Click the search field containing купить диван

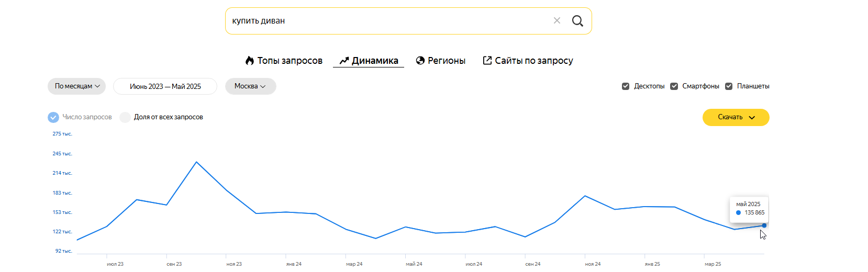(387, 21)
